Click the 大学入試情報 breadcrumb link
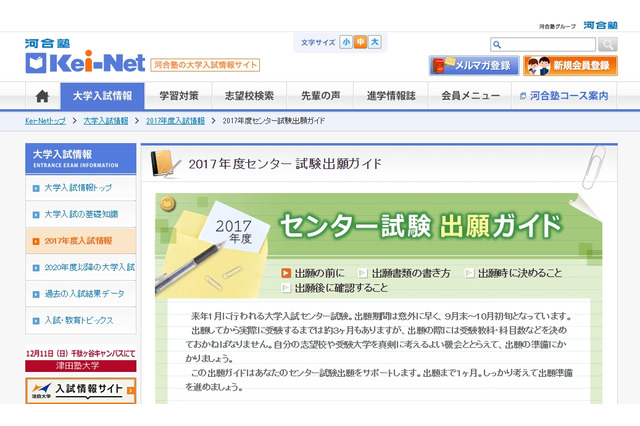Screen dimensions: 640x426 [x=106, y=121]
